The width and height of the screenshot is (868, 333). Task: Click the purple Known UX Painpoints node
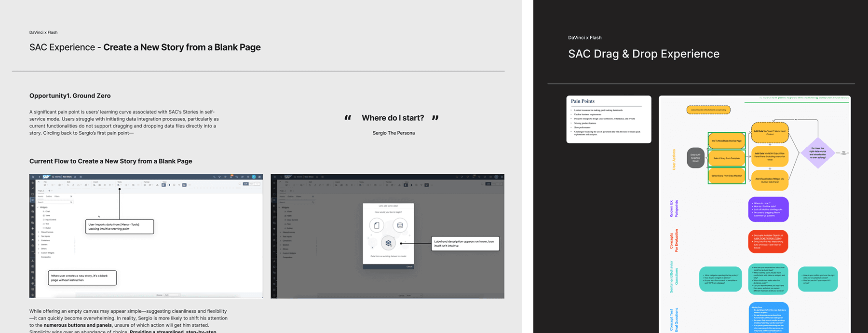[768, 209]
